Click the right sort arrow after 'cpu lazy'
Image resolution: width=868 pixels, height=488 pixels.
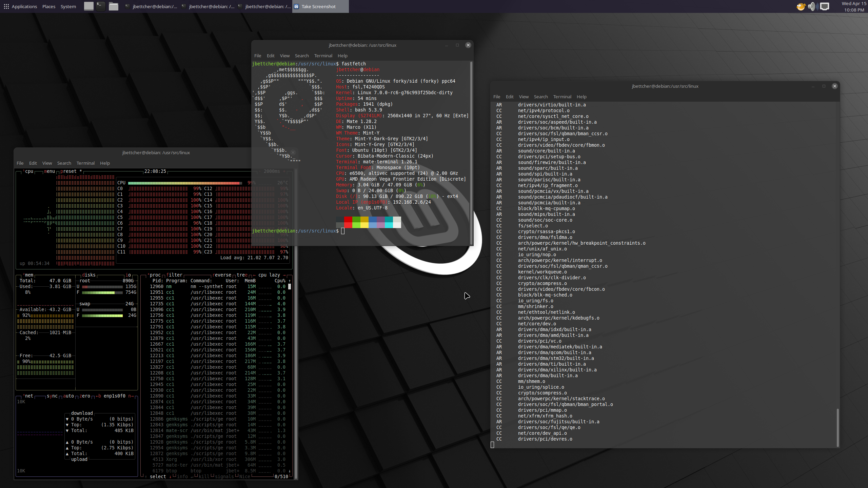tap(284, 275)
